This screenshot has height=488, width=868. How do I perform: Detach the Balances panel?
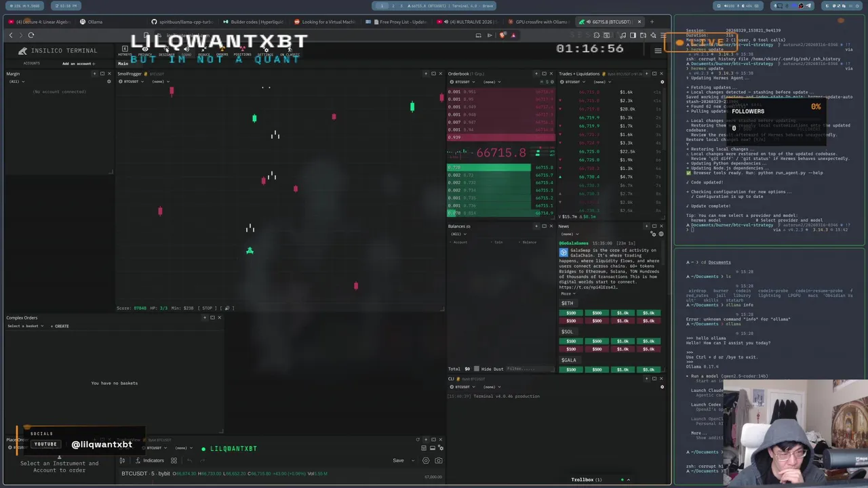[544, 226]
